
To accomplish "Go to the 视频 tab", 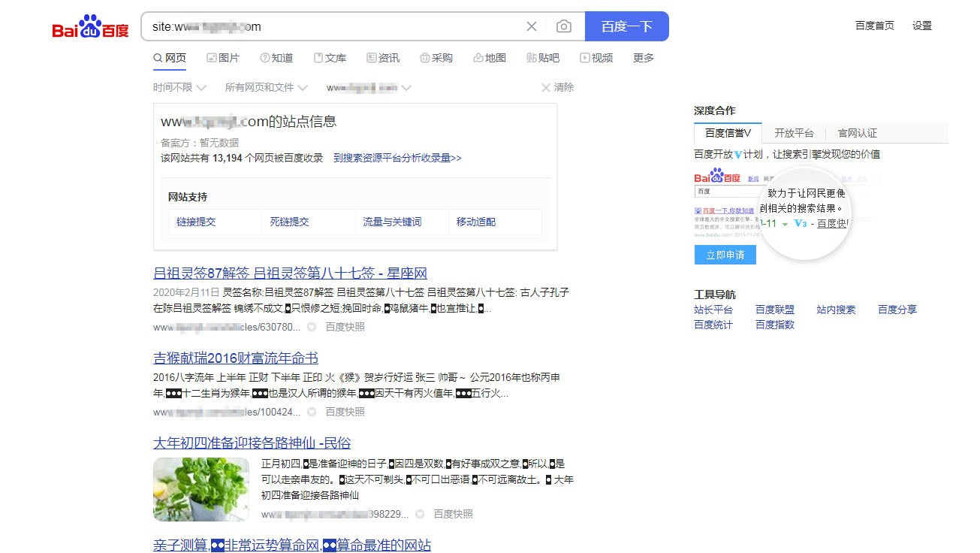I will pyautogui.click(x=596, y=58).
